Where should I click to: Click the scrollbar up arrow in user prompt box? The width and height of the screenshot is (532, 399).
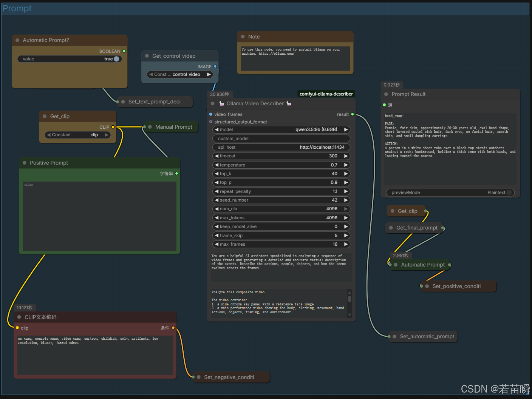(x=350, y=292)
